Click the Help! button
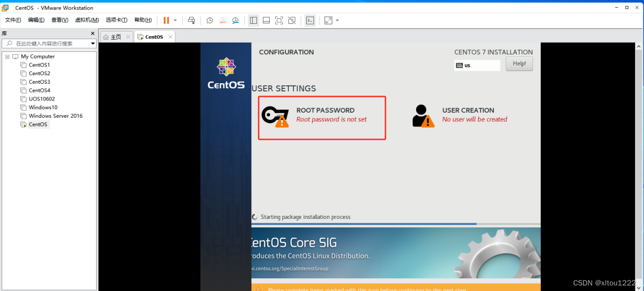 coord(519,63)
